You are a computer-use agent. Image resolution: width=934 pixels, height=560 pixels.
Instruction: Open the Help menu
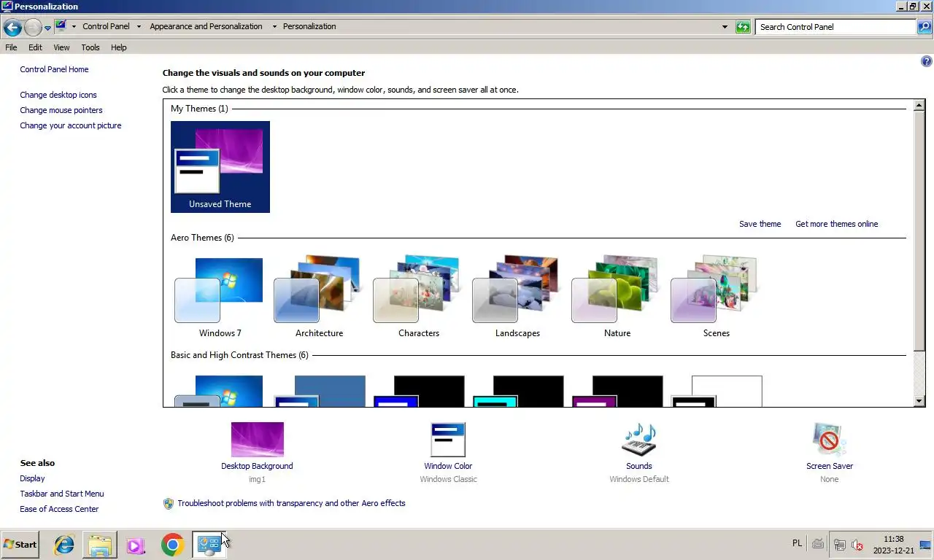point(119,47)
